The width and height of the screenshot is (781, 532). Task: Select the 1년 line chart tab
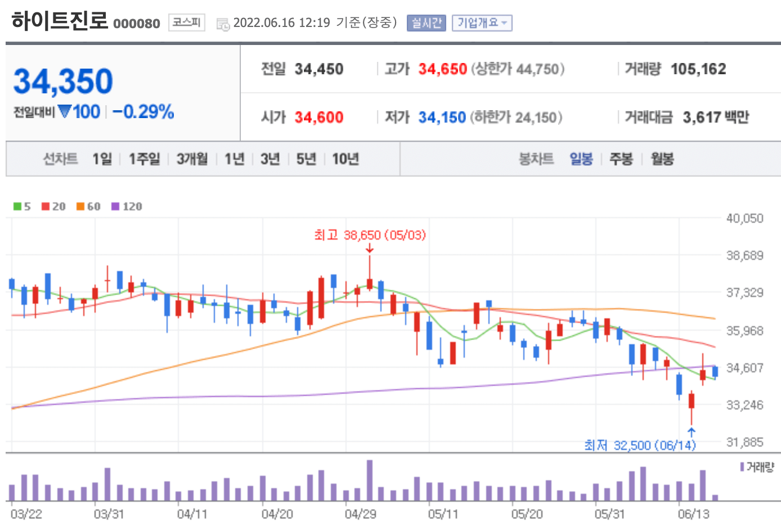pyautogui.click(x=235, y=159)
